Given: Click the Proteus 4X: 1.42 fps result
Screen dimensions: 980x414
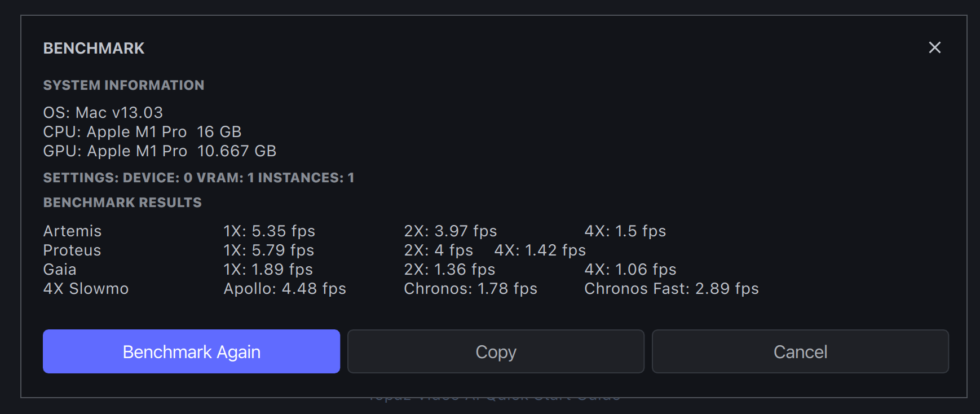Looking at the screenshot, I should 540,250.
